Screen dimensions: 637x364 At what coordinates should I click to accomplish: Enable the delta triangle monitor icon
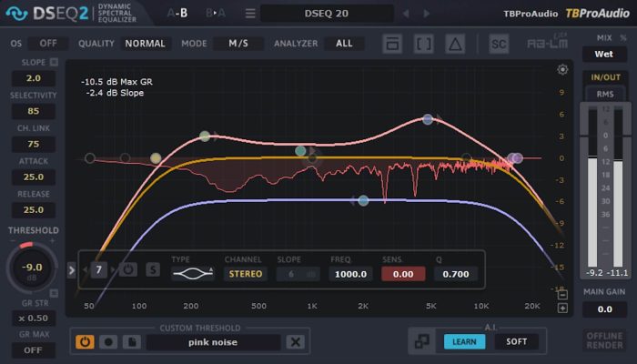455,44
